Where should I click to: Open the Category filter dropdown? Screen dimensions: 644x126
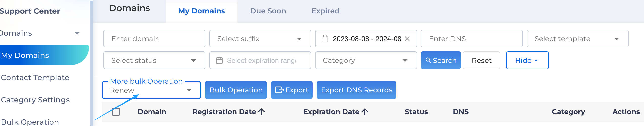click(x=366, y=60)
